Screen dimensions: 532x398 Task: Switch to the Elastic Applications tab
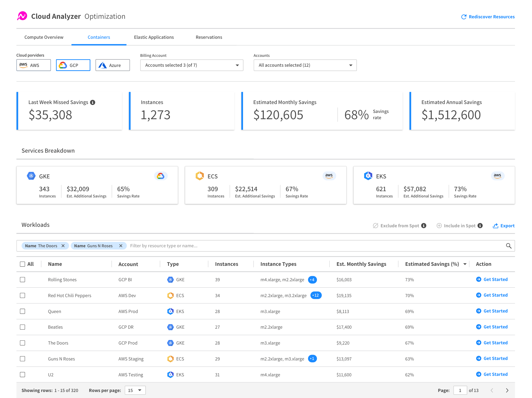pyautogui.click(x=154, y=37)
